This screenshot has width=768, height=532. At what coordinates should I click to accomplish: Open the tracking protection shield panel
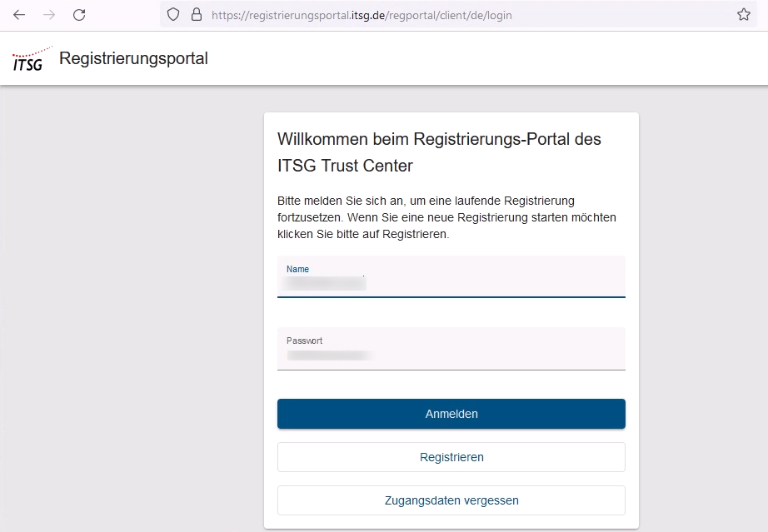[172, 14]
